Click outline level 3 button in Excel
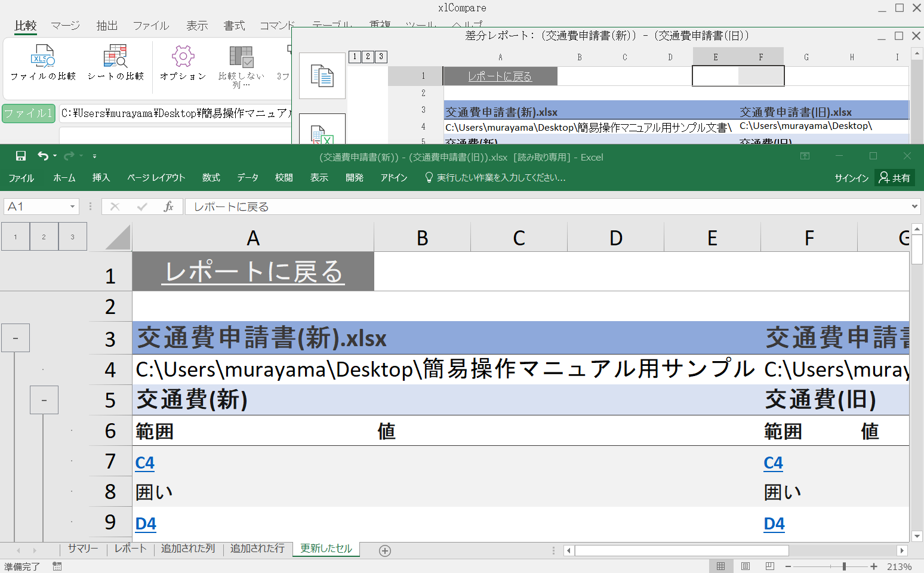Screen dimensions: 924x573 click(72, 236)
